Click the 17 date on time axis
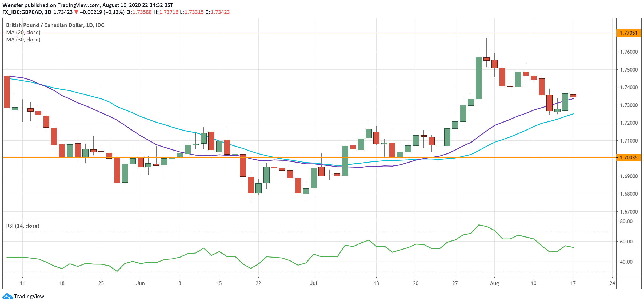 [x=573, y=283]
